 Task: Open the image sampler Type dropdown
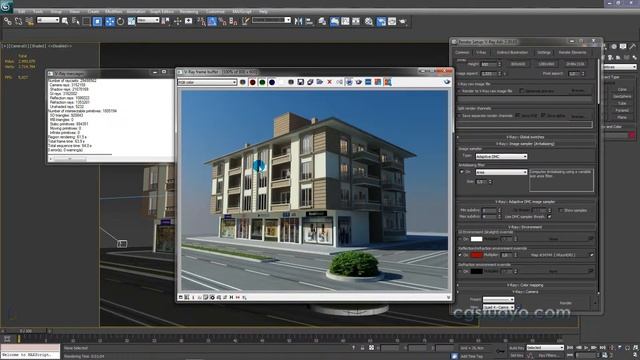(501, 156)
